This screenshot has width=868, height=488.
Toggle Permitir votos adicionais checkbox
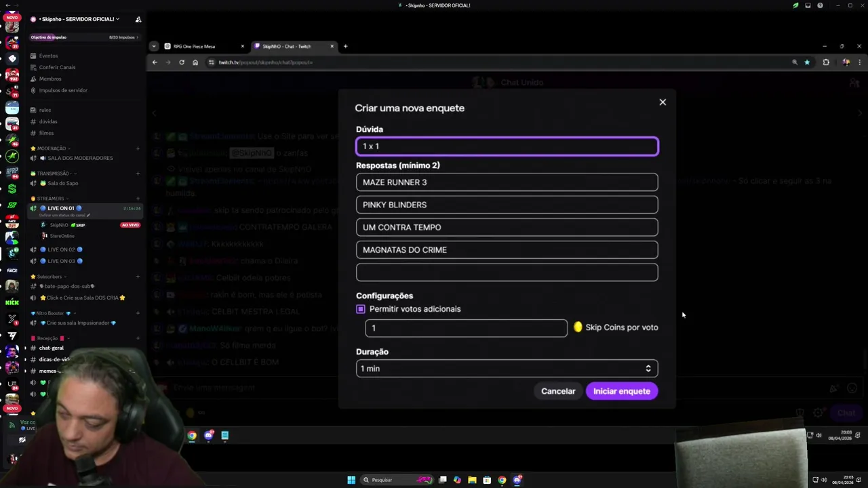(x=361, y=309)
